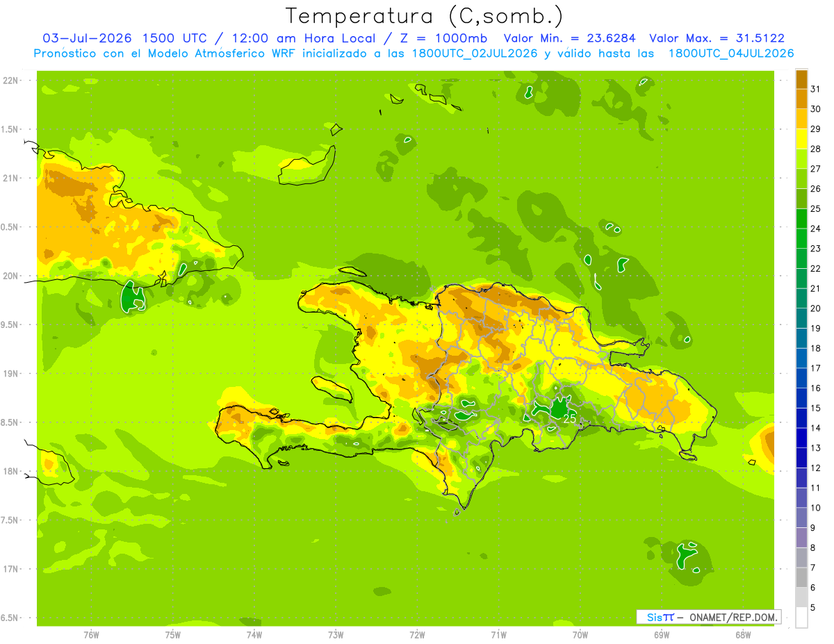Screen dimensions: 834x644
Task: Click yellow legend swatch between 28 and 29
Action: tap(801, 139)
